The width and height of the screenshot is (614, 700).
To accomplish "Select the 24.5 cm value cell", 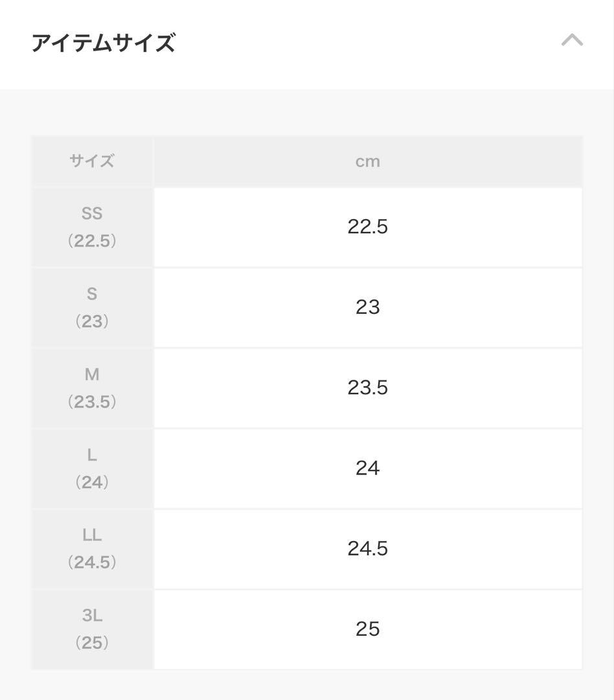I will click(367, 549).
